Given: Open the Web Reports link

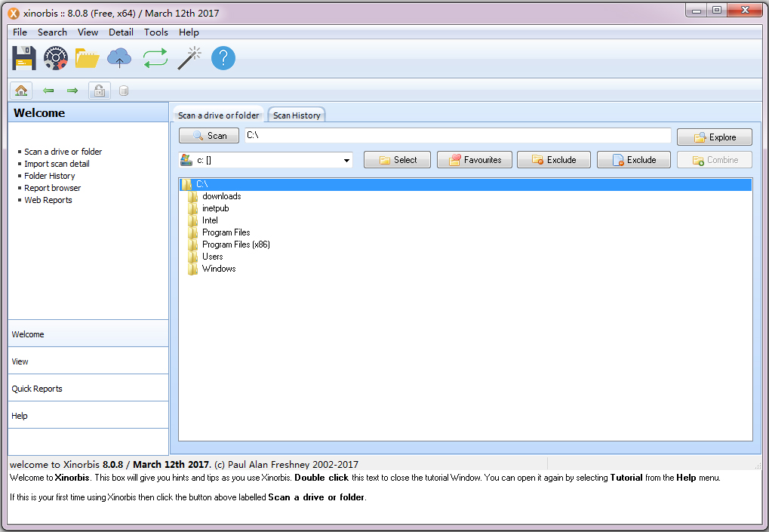Looking at the screenshot, I should coord(48,201).
